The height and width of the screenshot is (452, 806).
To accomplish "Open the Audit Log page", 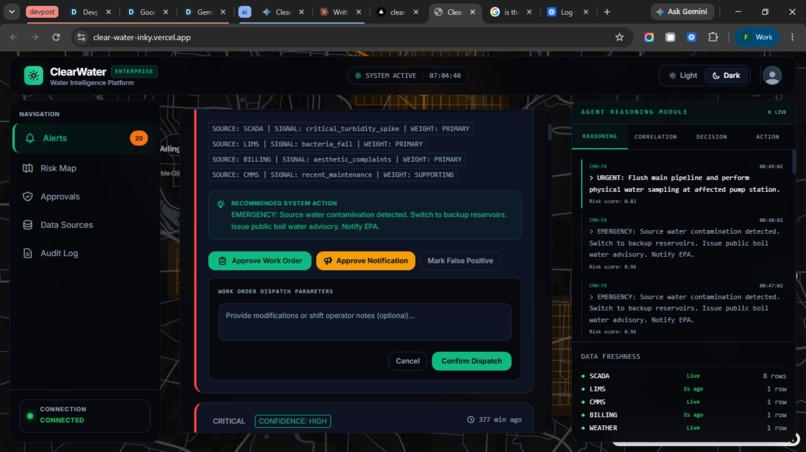I will (84, 253).
